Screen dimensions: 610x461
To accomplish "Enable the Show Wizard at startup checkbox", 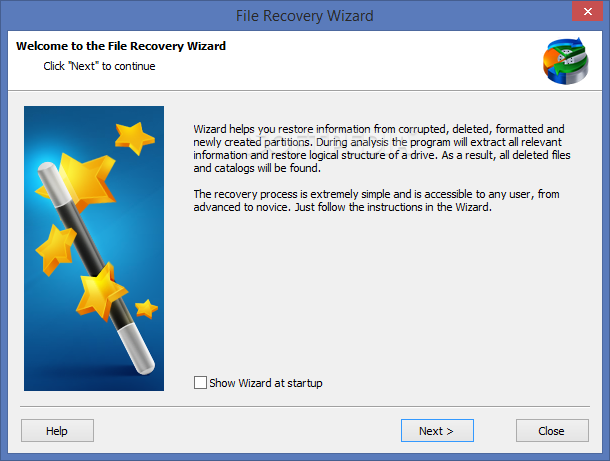I will (200, 382).
